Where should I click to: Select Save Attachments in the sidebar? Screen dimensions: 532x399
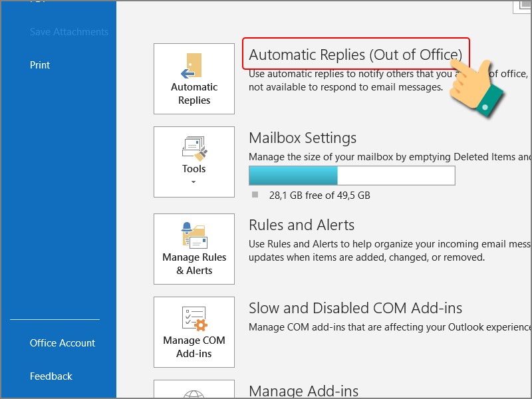69,32
